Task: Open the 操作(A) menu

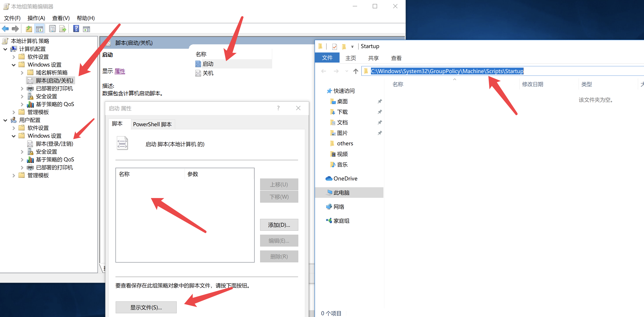Action: (x=36, y=18)
